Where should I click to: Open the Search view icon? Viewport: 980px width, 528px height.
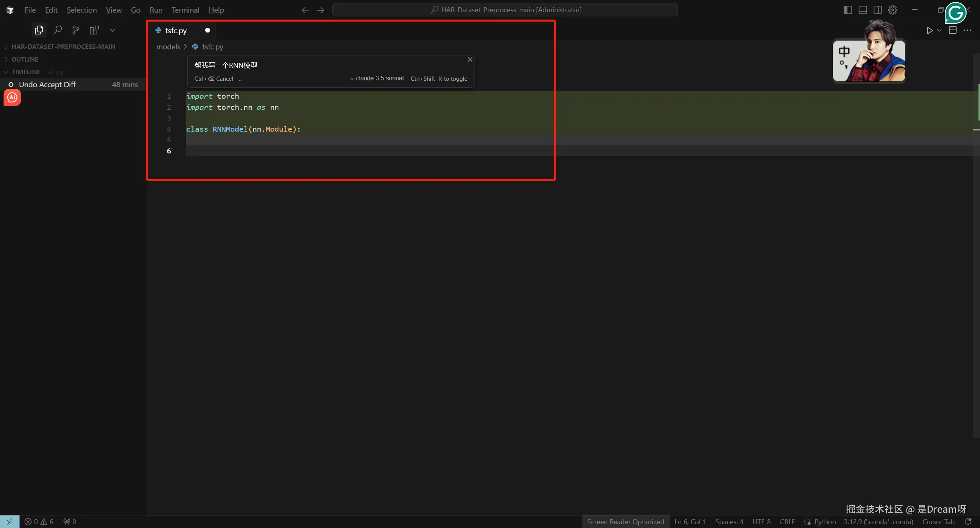(57, 30)
